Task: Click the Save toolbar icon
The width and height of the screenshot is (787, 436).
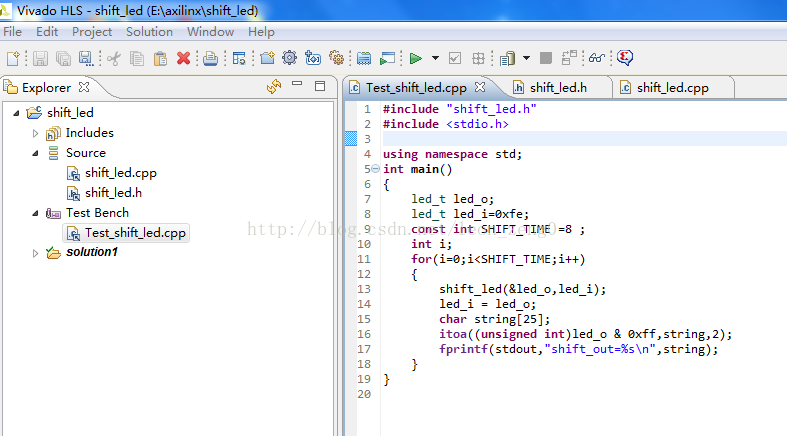Action: click(40, 58)
